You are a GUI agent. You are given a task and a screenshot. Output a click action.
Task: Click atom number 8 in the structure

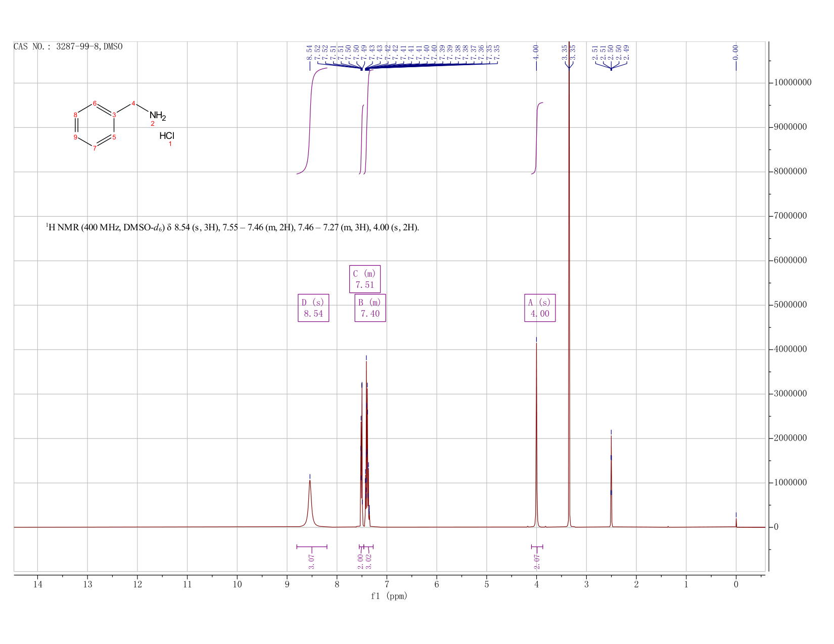click(76, 115)
